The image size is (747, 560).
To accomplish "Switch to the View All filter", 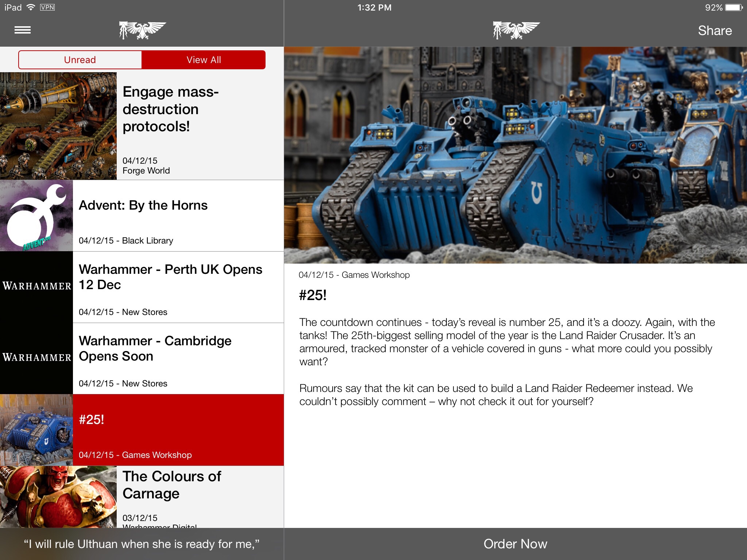I will tap(204, 60).
